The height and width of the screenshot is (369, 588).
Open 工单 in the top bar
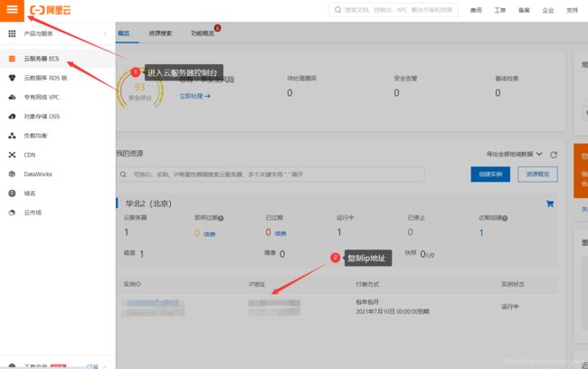500,10
